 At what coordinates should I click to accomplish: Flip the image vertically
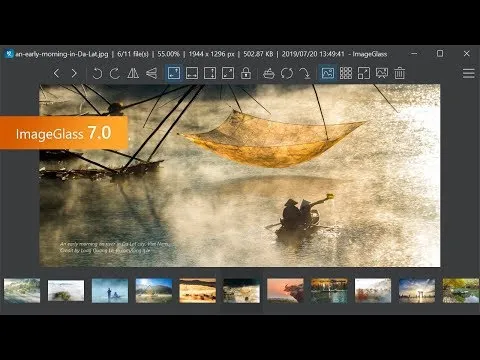(151, 73)
